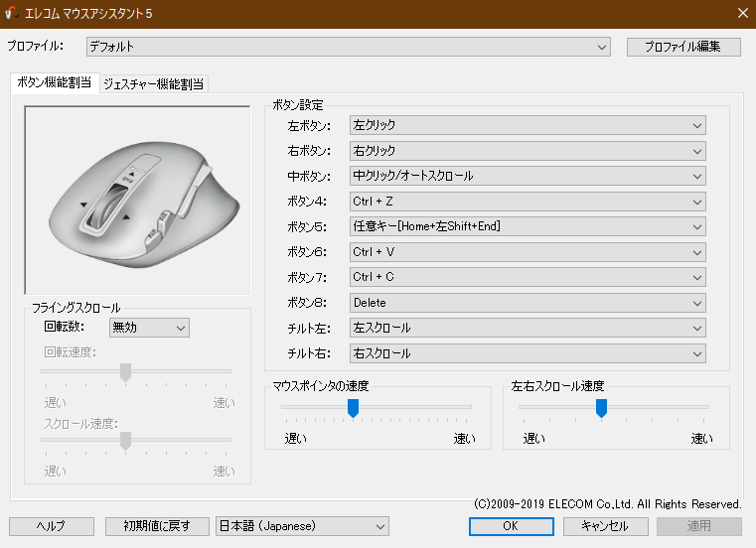Click the キャンセル button
The height and width of the screenshot is (548, 756).
(606, 526)
